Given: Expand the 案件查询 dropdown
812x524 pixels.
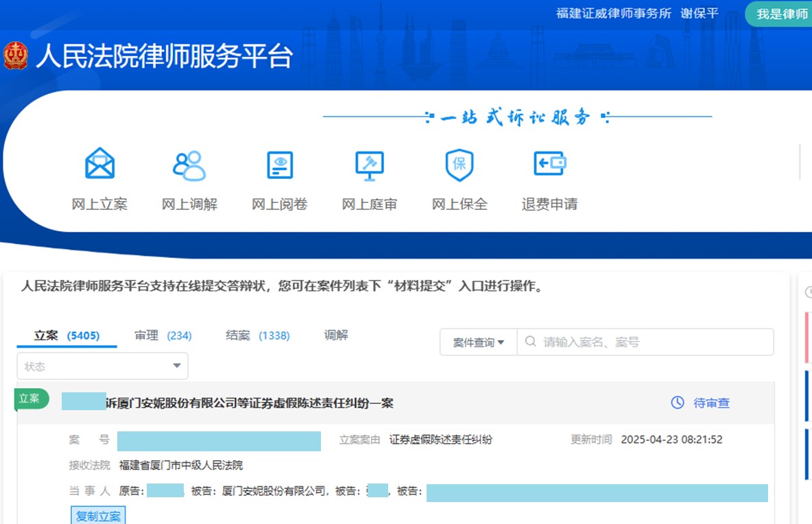Looking at the screenshot, I should (x=479, y=342).
